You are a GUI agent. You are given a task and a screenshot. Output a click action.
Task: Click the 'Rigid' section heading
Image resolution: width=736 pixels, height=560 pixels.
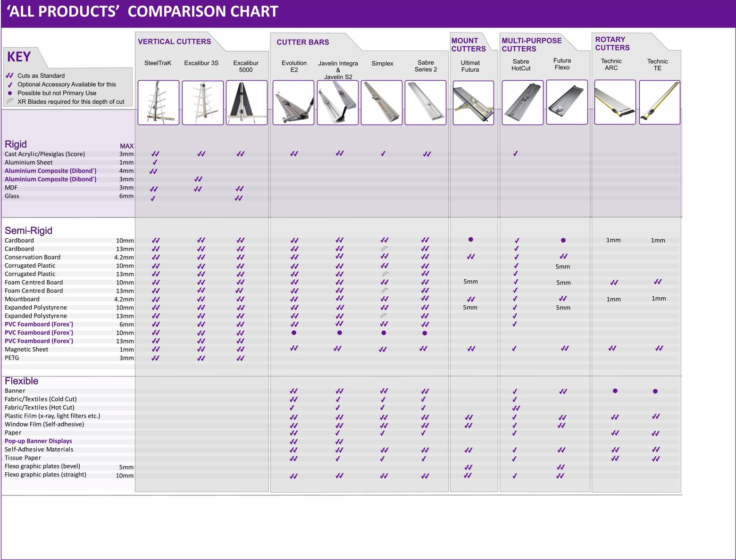pos(16,144)
